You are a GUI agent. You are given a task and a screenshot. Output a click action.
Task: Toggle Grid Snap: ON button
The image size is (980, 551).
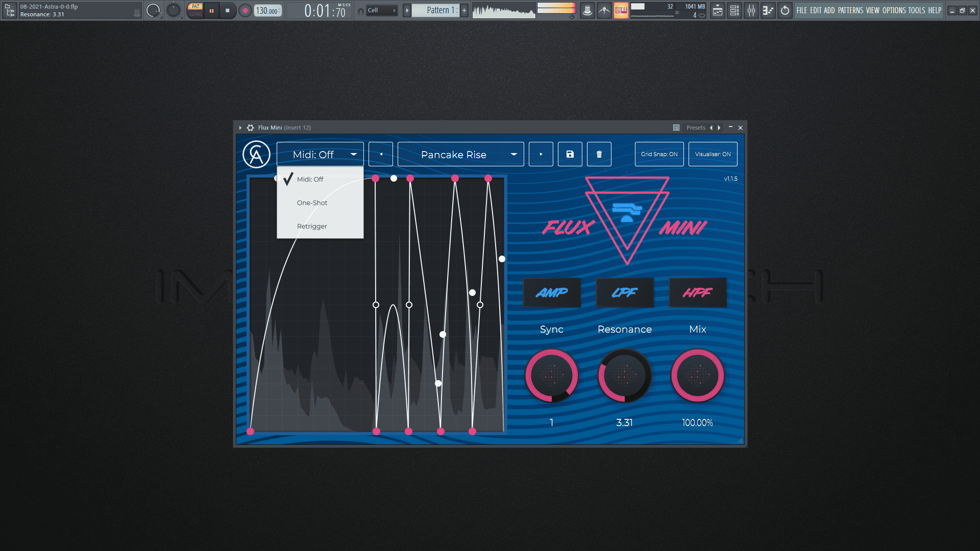coord(659,154)
